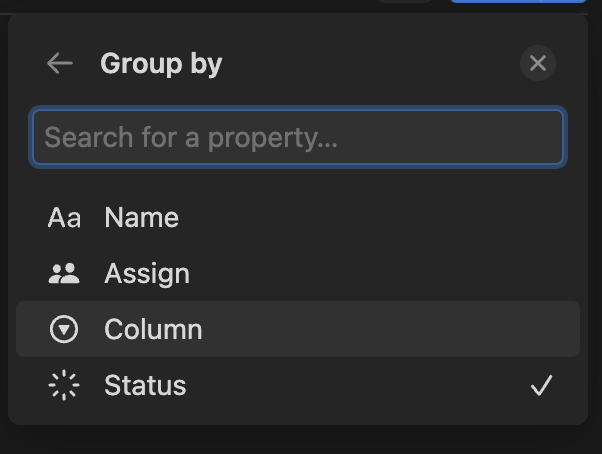Click the blue button above the panel
Viewport: 602px width, 454px height.
coord(516,2)
